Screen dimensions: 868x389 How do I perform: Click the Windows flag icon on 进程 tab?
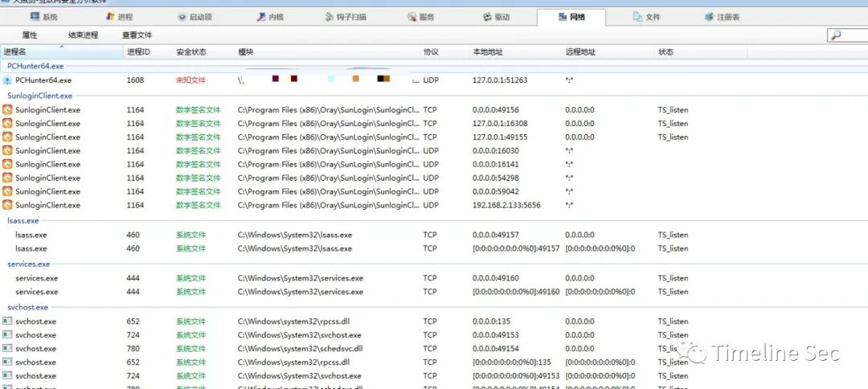(109, 17)
